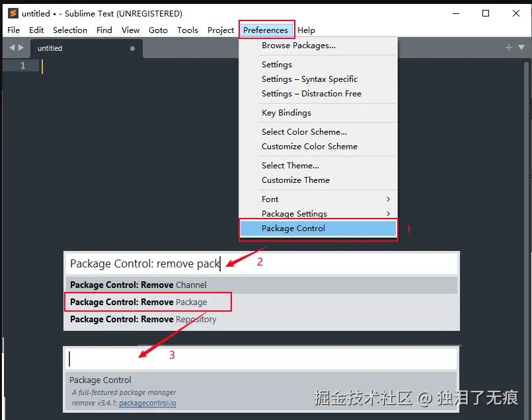Open the Edit menu
The width and height of the screenshot is (532, 420).
(36, 30)
